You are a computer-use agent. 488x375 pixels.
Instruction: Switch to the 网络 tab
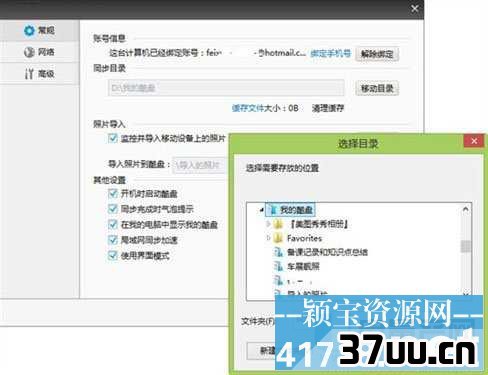pyautogui.click(x=39, y=52)
